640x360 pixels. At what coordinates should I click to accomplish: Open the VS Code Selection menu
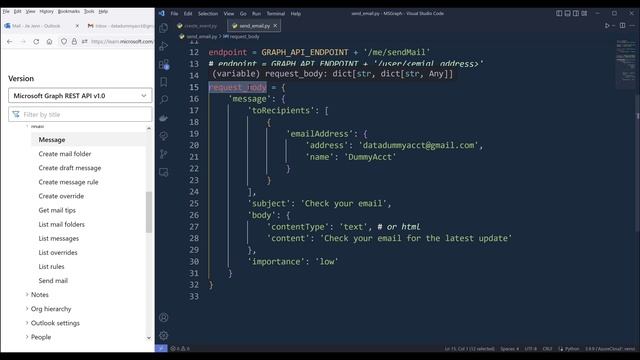pos(208,13)
